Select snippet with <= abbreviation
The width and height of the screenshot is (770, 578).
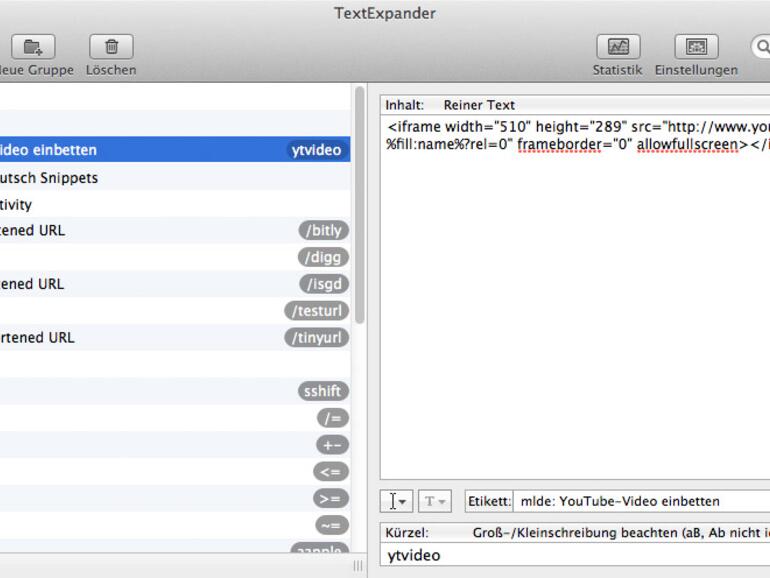coord(175,471)
